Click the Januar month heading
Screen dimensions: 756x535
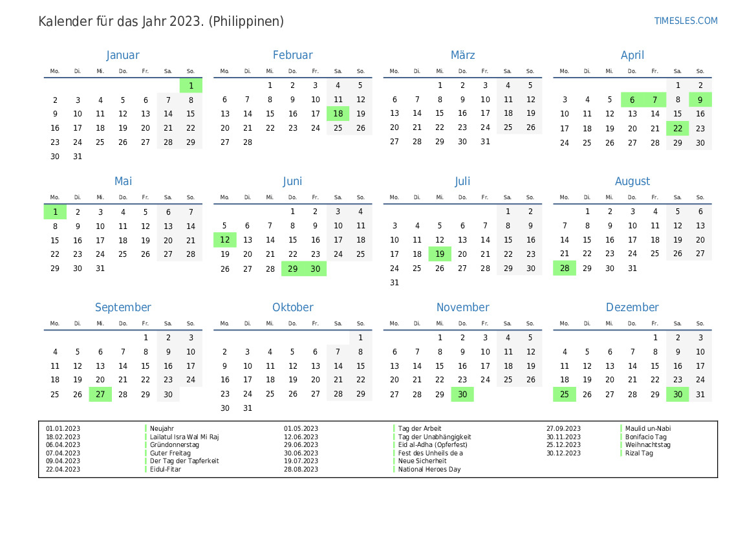[123, 56]
